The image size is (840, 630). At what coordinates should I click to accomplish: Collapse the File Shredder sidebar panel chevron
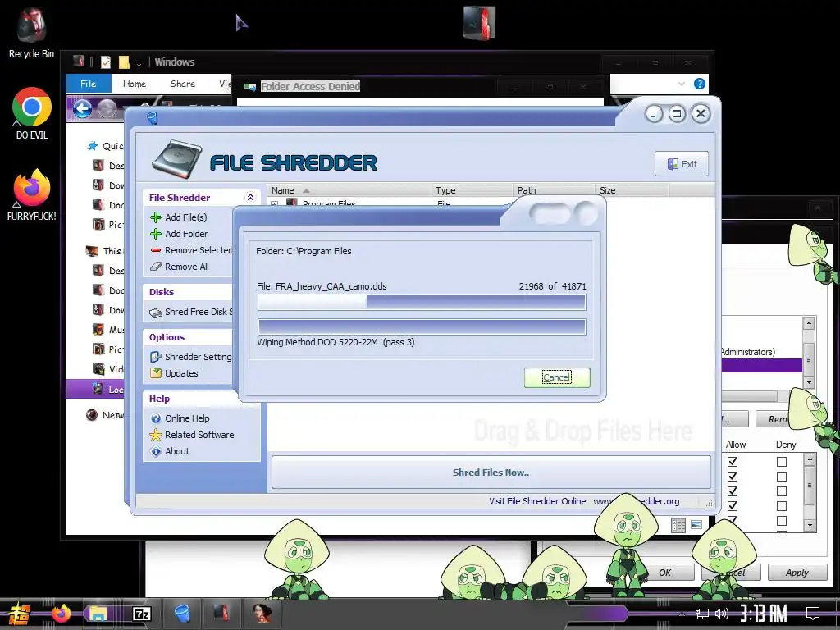[x=250, y=197]
